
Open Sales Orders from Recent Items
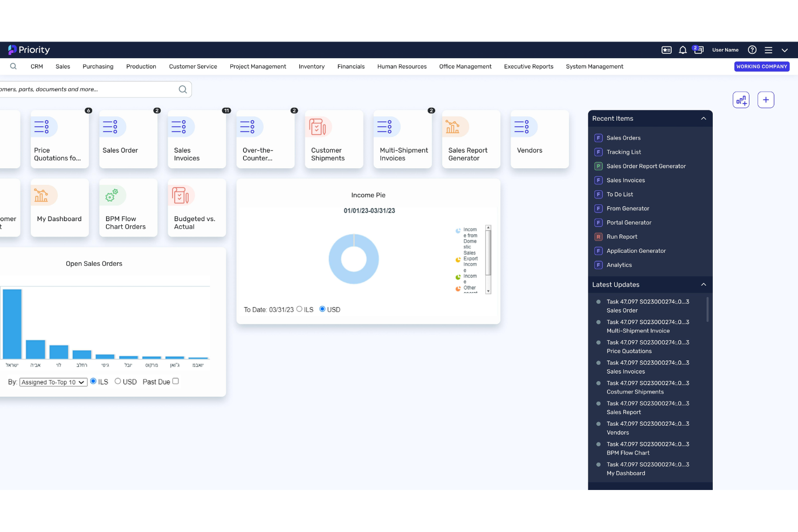624,137
